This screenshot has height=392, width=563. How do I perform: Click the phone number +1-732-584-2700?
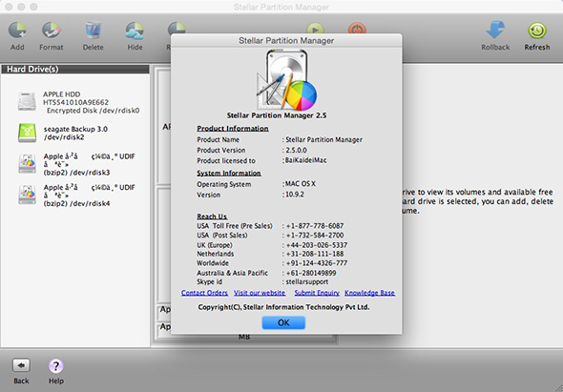[315, 236]
